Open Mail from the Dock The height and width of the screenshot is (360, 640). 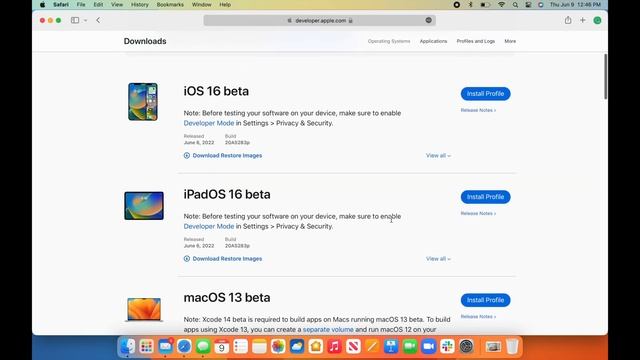tap(165, 347)
